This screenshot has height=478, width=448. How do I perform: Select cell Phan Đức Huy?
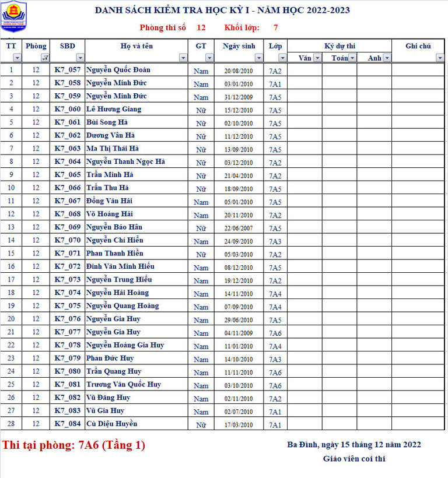(136, 358)
